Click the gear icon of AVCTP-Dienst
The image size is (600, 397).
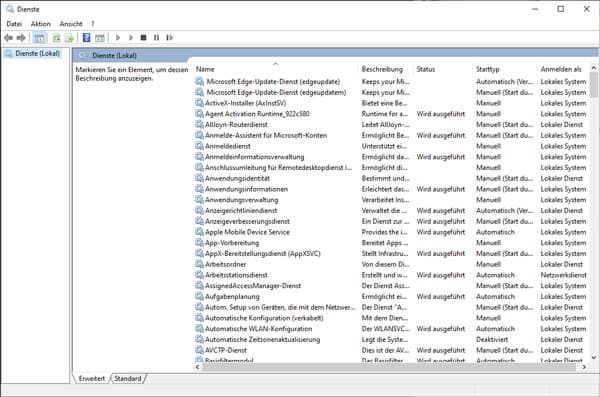pos(199,350)
